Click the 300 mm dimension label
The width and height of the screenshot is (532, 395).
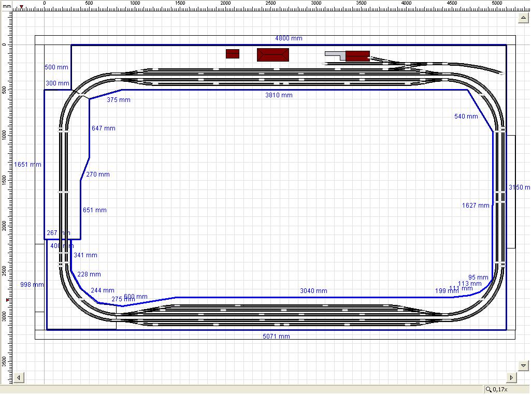(57, 83)
